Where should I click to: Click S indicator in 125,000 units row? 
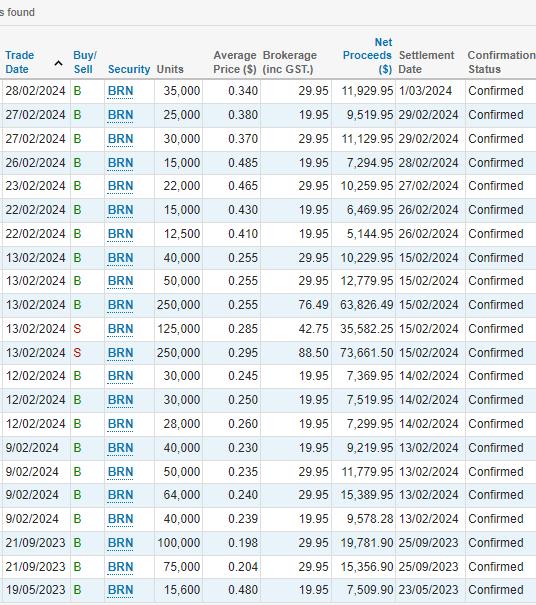[x=77, y=329]
